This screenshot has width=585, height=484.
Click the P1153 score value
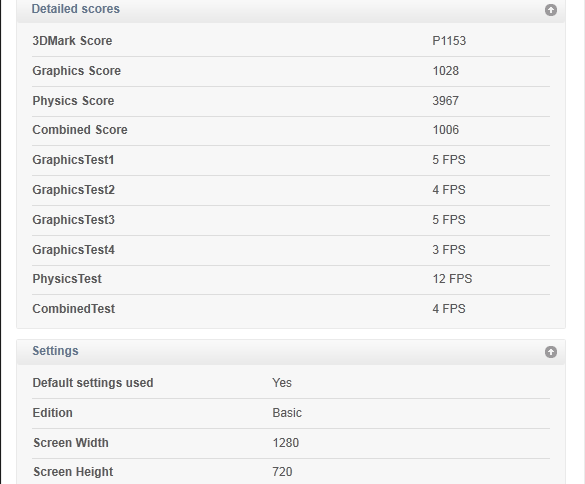click(x=449, y=41)
